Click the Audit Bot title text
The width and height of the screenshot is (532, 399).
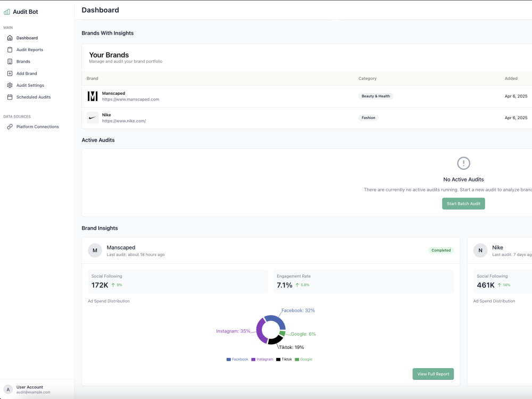tap(26, 12)
